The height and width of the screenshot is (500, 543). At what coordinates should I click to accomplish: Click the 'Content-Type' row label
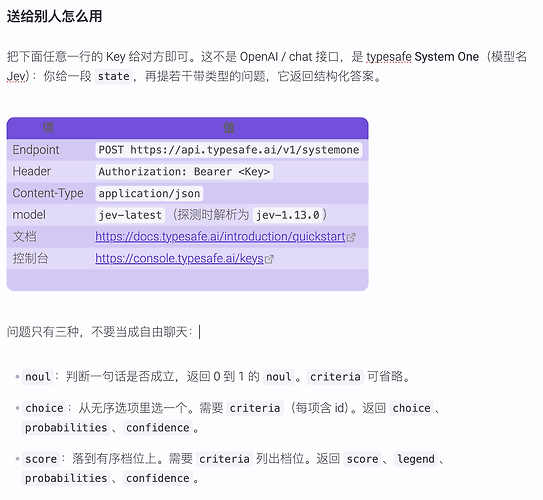[x=48, y=193]
